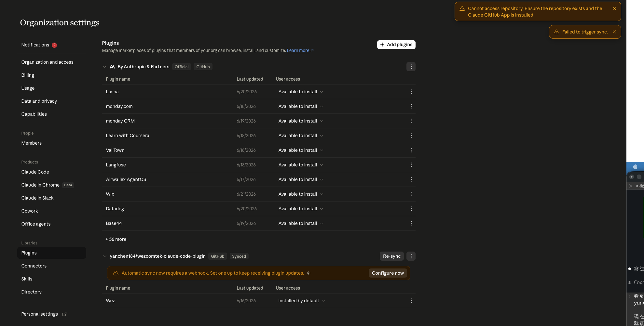Open the more-actions menu for Datadog
644x326 pixels.
[411, 209]
